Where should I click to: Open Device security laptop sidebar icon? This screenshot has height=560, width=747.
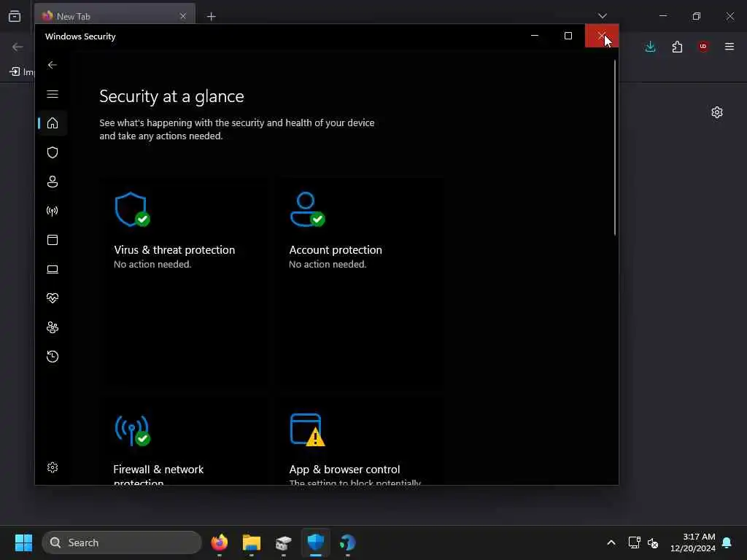coord(53,269)
